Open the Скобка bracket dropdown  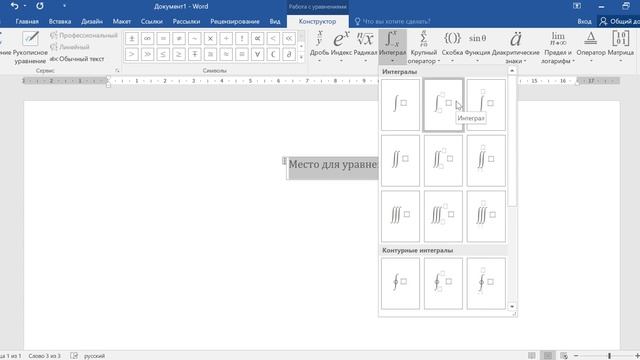pyautogui.click(x=452, y=47)
